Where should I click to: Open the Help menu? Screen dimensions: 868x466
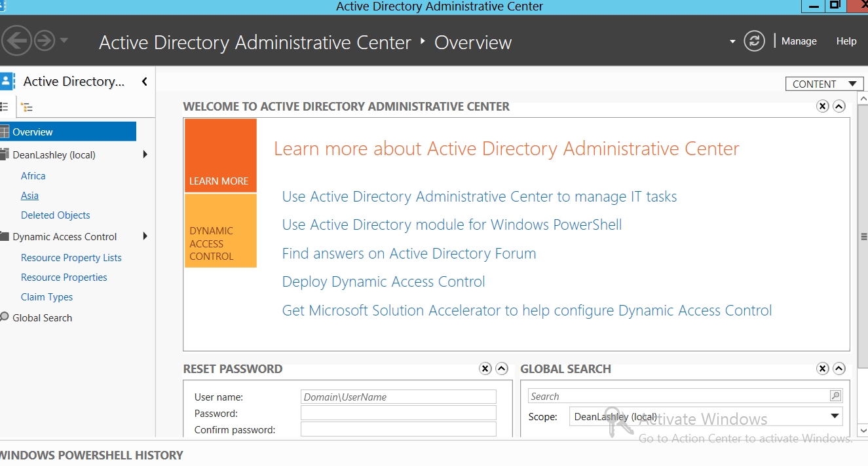tap(846, 41)
